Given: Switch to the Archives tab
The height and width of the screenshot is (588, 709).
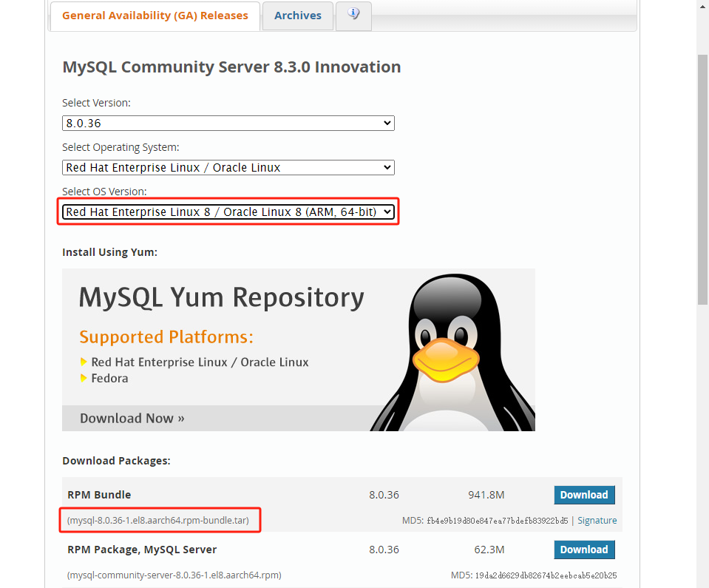Looking at the screenshot, I should coord(297,16).
